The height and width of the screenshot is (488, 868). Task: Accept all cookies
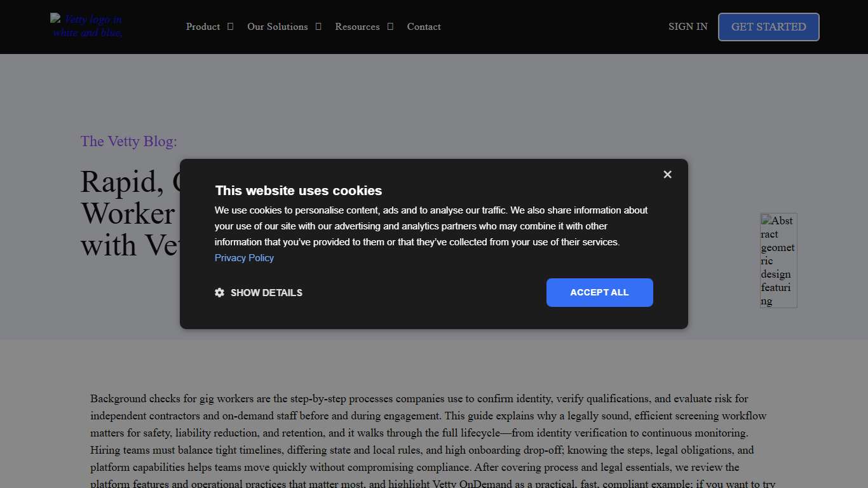click(599, 292)
